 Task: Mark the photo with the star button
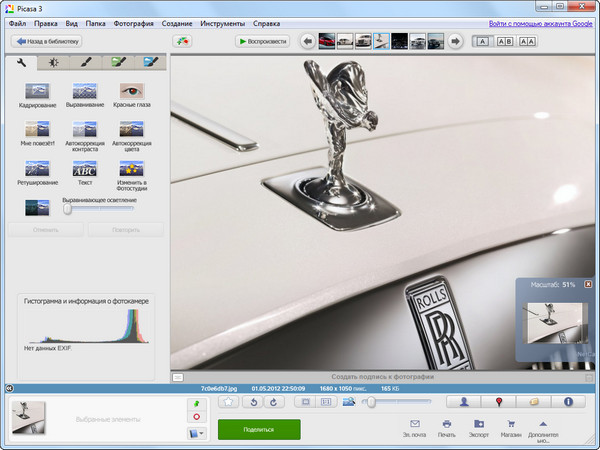[x=228, y=402]
